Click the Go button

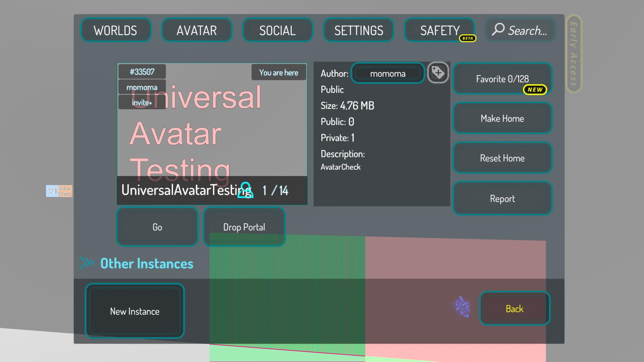157,227
